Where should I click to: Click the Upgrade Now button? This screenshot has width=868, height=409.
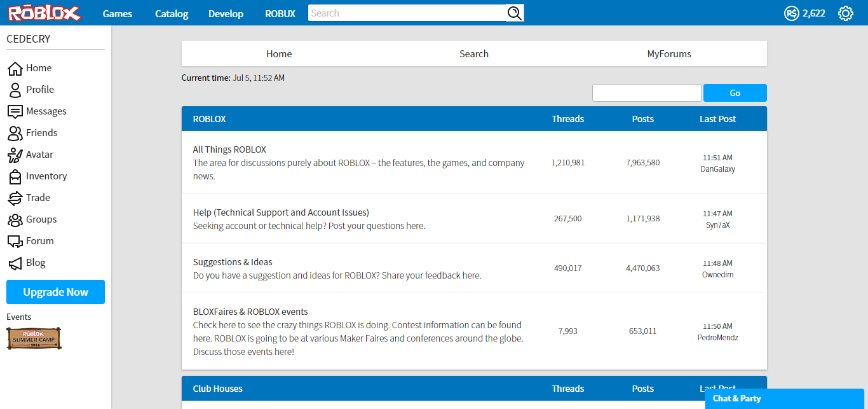pos(56,292)
